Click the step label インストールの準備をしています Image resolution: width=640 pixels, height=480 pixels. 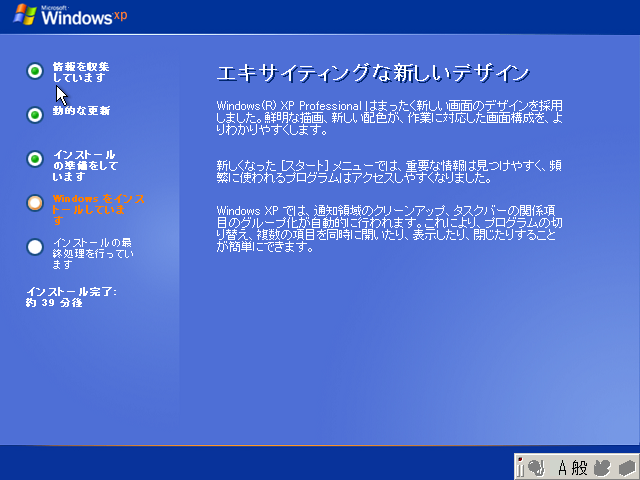(x=85, y=166)
